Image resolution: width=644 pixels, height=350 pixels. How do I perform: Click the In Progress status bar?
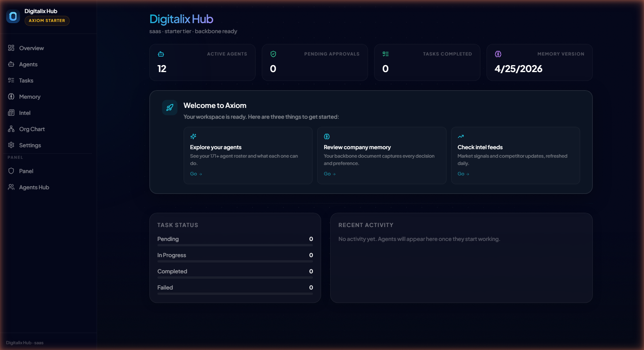[x=235, y=261]
